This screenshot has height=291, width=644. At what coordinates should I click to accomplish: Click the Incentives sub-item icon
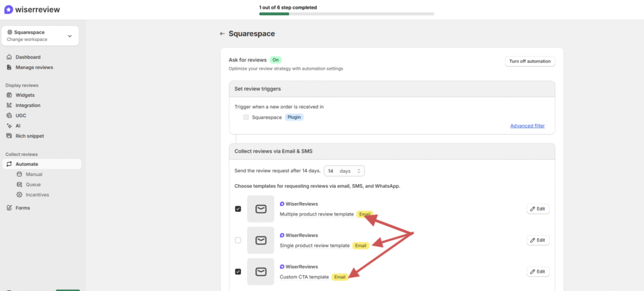click(x=19, y=195)
